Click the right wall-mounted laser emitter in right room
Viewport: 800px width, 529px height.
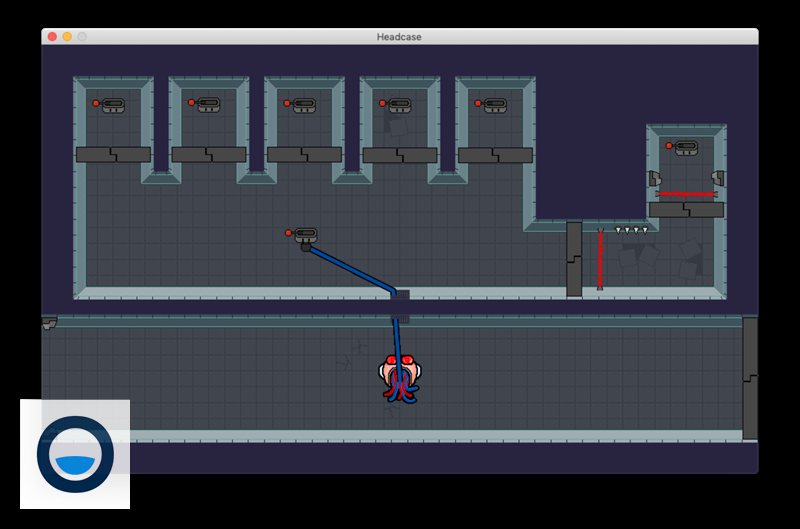coord(718,179)
